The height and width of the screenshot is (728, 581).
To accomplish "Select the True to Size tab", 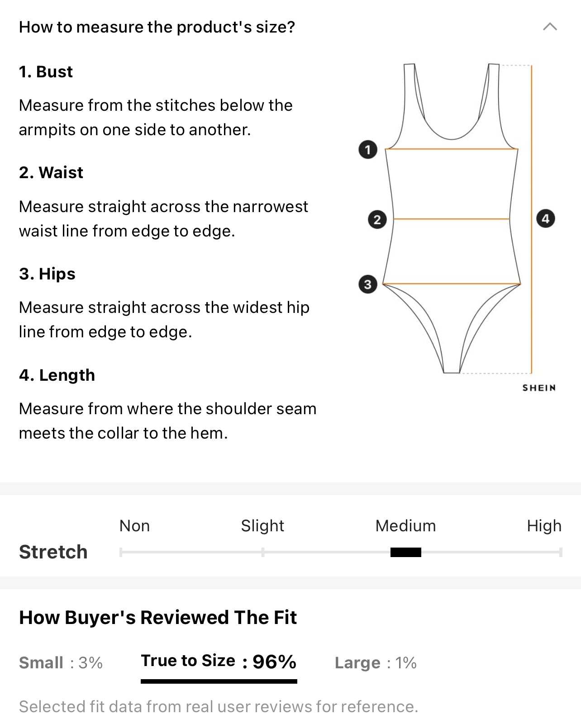I will click(x=219, y=662).
